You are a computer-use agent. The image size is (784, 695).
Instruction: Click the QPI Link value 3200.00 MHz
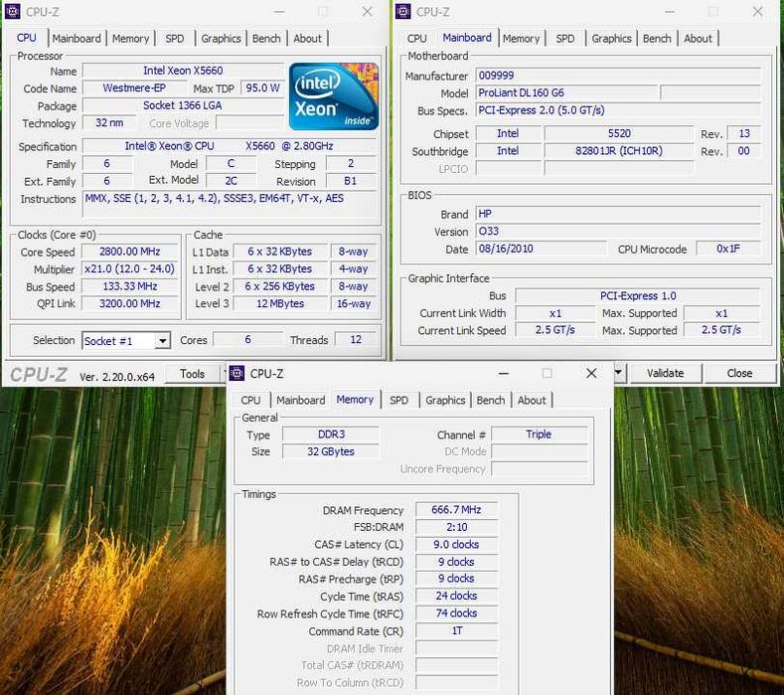pyautogui.click(x=129, y=303)
